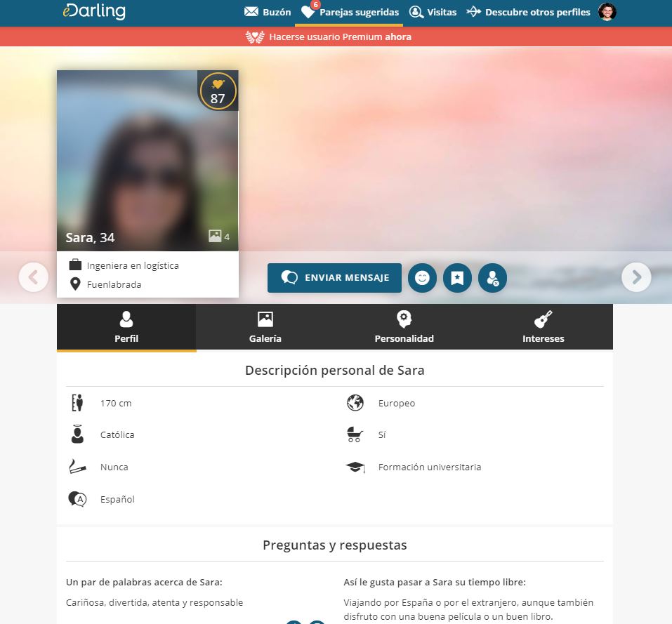Go to next profile arrow

[636, 277]
